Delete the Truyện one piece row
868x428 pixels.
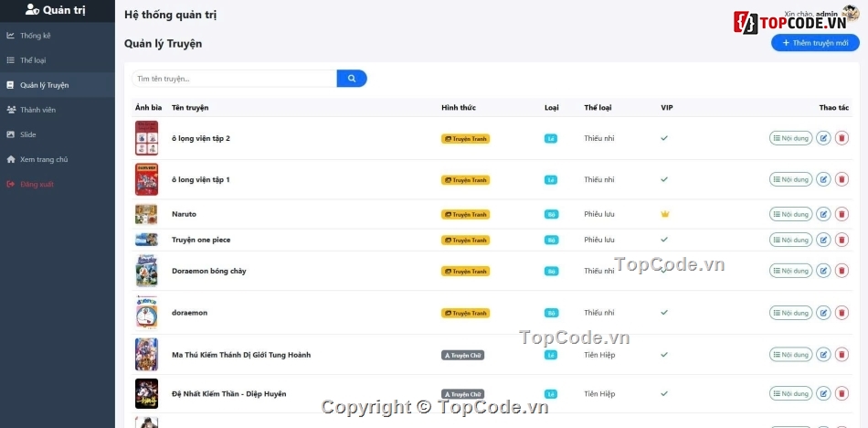click(842, 240)
